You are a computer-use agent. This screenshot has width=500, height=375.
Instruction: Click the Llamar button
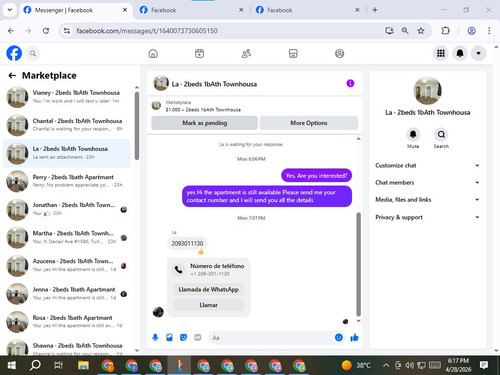pos(209,305)
